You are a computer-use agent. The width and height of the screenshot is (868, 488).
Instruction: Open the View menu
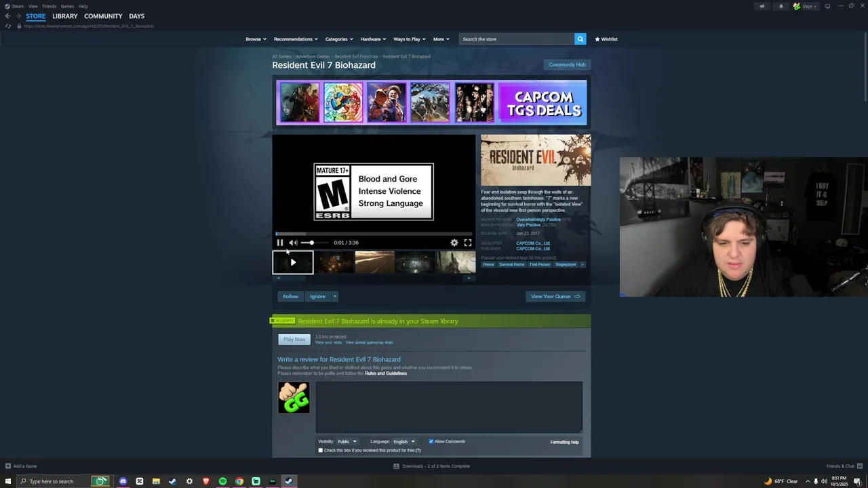coord(33,6)
